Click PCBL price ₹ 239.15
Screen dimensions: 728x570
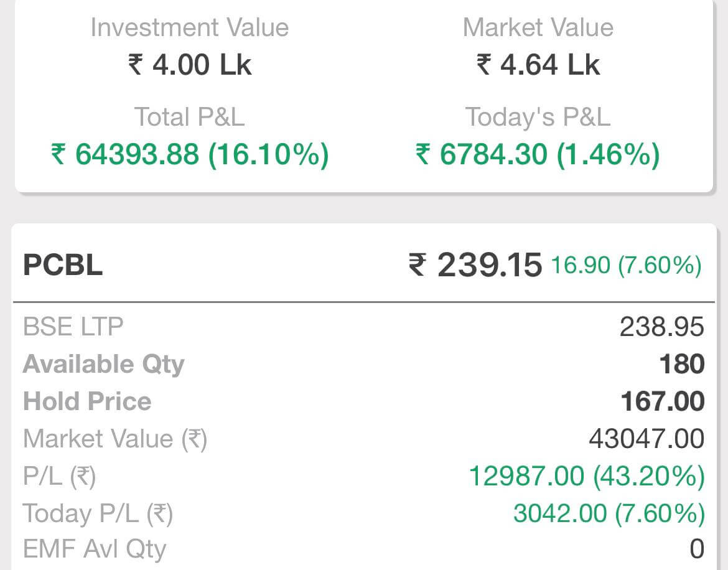pyautogui.click(x=475, y=265)
